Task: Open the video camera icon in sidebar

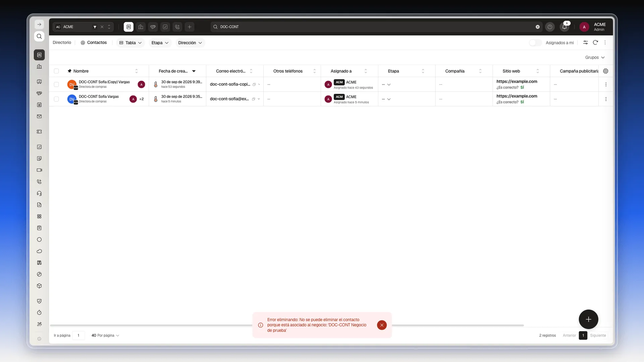Action: [39, 170]
